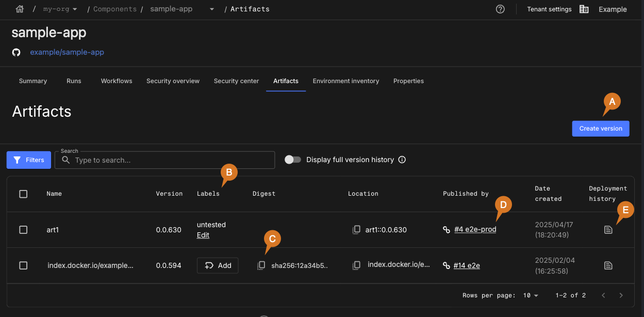Switch to the Summary tab

(x=33, y=81)
